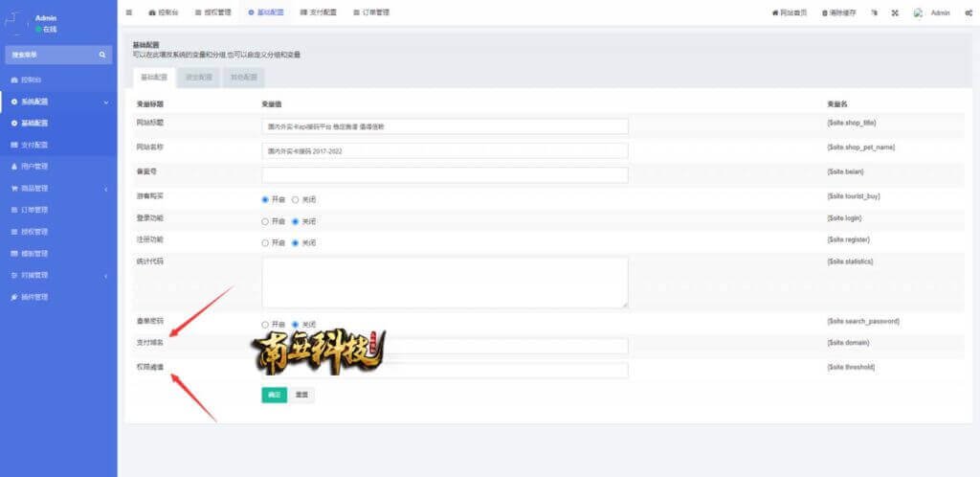
Task: Click the search magnifier icon in sidebar
Action: [103, 57]
